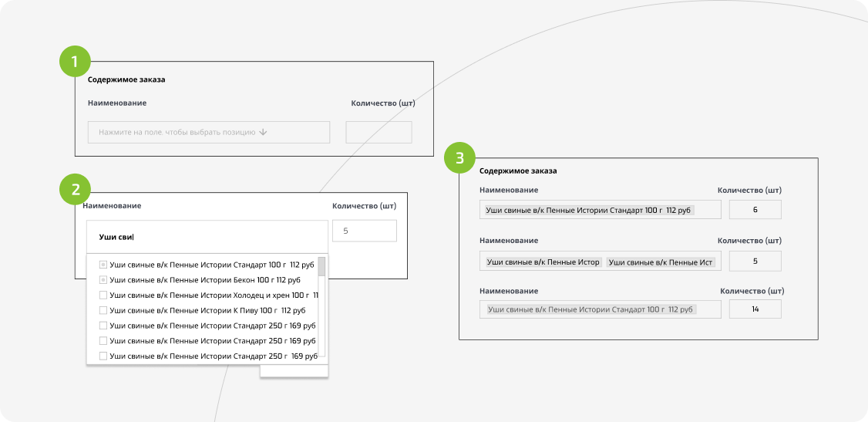
Task: Click the green step 3 badge
Action: point(459,158)
